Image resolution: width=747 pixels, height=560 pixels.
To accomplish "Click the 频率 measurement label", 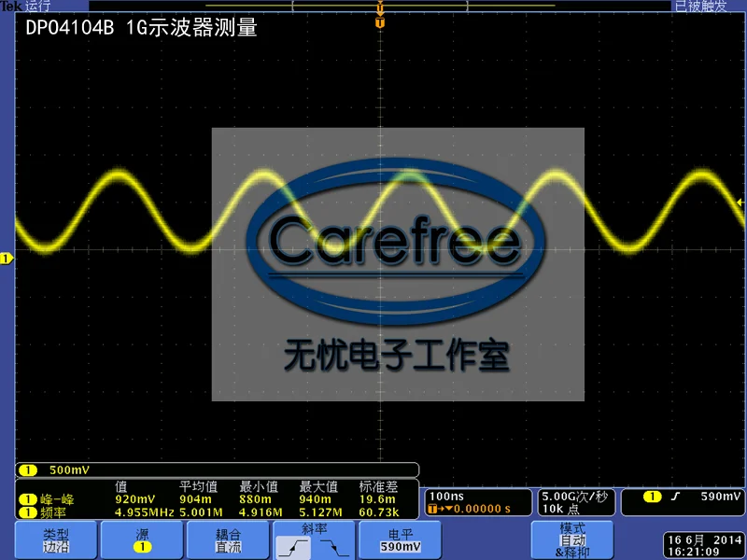I will (53, 512).
